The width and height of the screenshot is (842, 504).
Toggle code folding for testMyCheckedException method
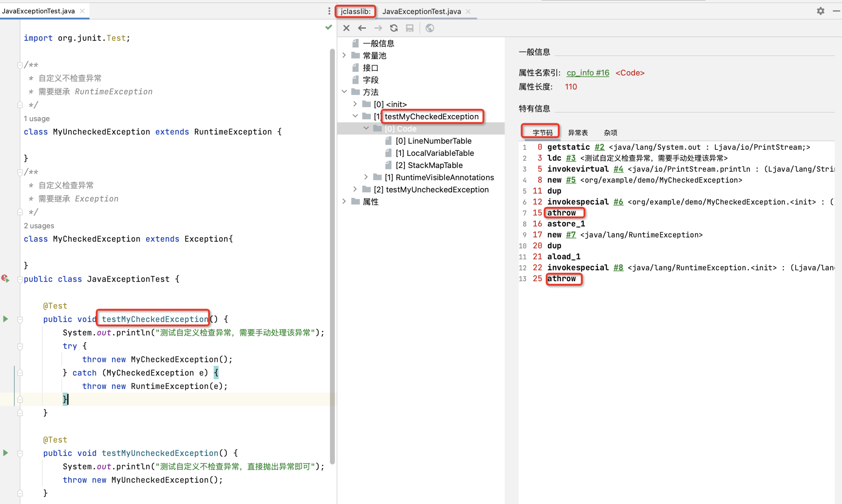point(20,320)
